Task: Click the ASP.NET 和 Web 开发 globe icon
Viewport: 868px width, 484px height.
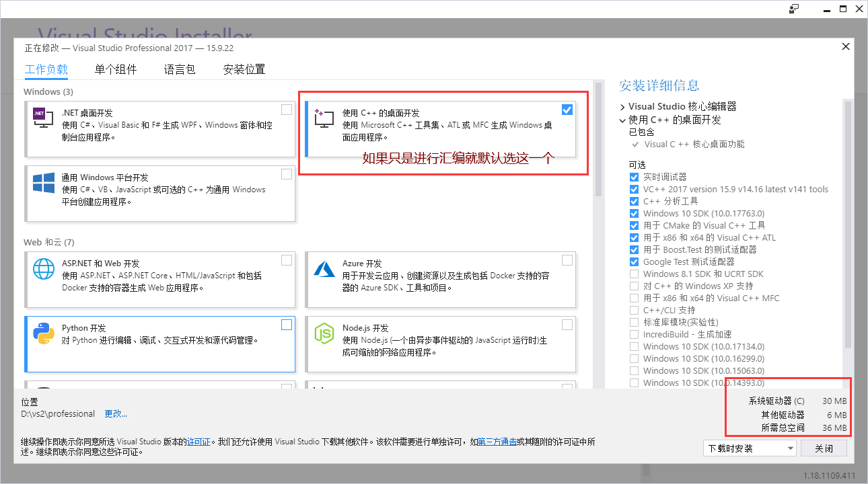Action: tap(43, 269)
